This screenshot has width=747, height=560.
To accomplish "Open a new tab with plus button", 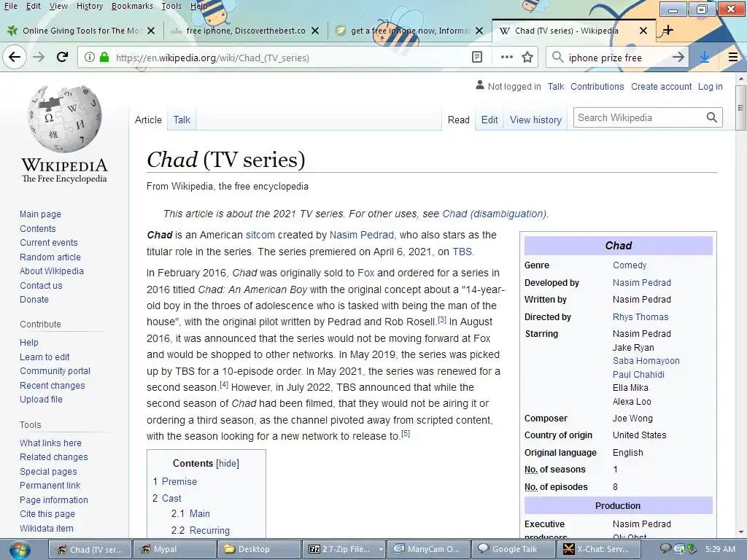I will [668, 31].
